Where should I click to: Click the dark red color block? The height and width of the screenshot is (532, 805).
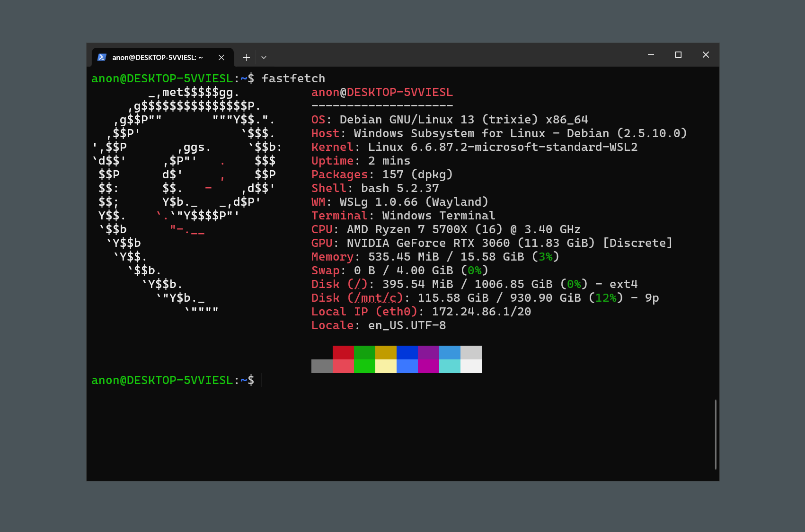pos(343,352)
